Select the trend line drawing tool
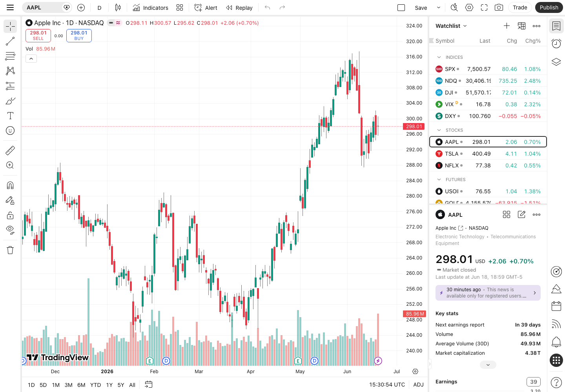565x392 pixels. tap(10, 41)
